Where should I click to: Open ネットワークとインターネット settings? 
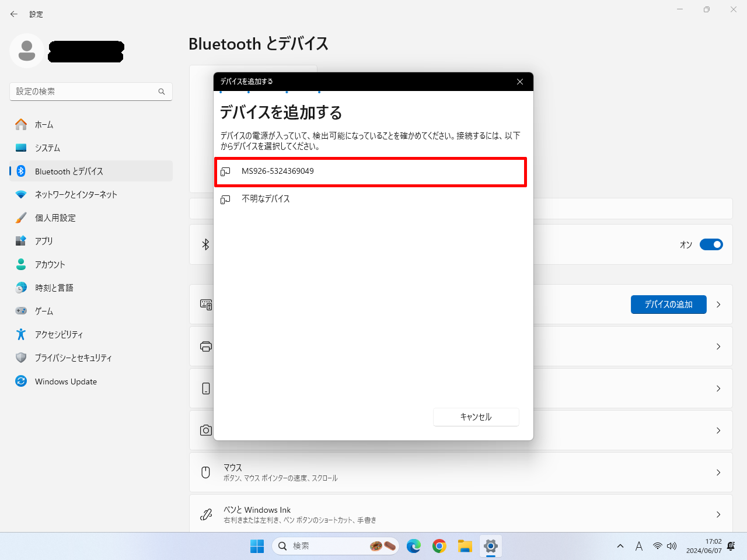(x=76, y=195)
